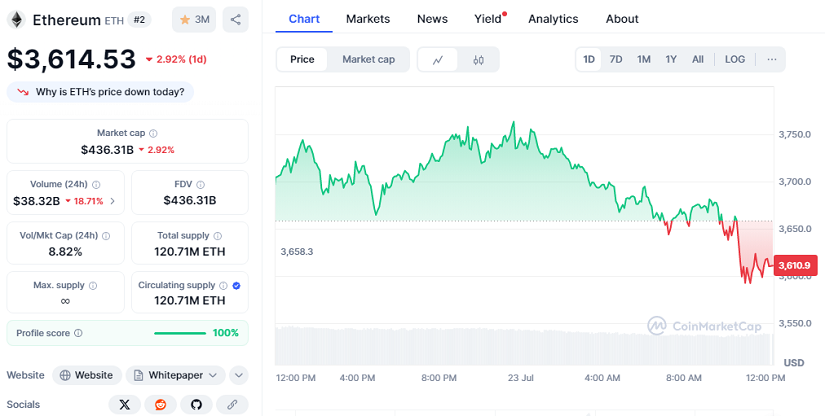Open the News tab

click(432, 19)
